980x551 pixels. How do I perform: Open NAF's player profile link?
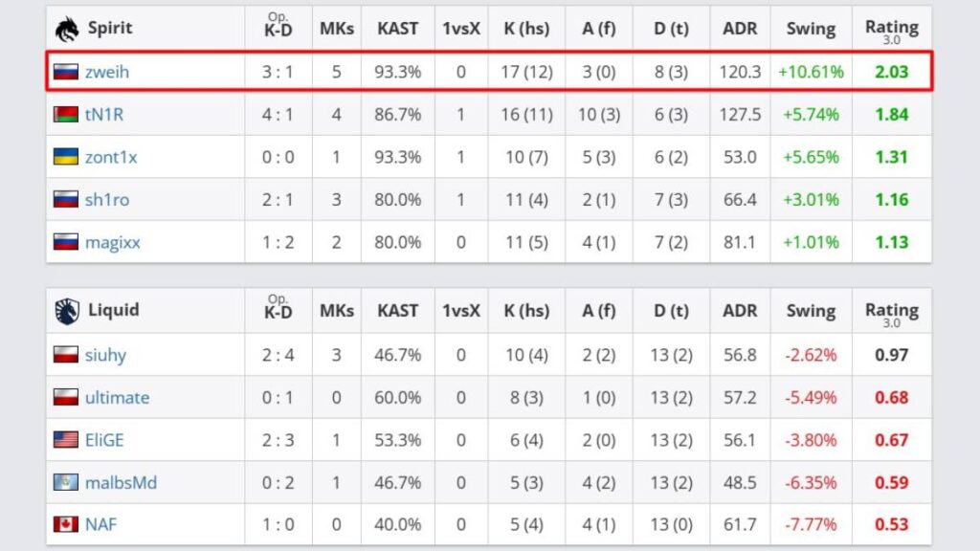point(100,524)
